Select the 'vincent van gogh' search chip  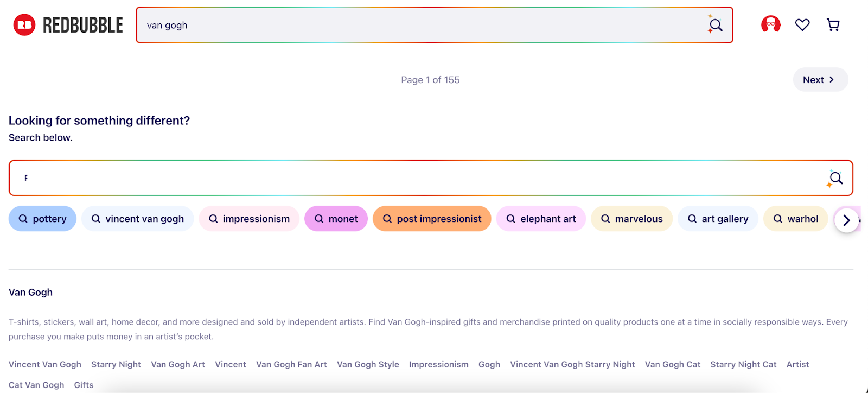(137, 219)
